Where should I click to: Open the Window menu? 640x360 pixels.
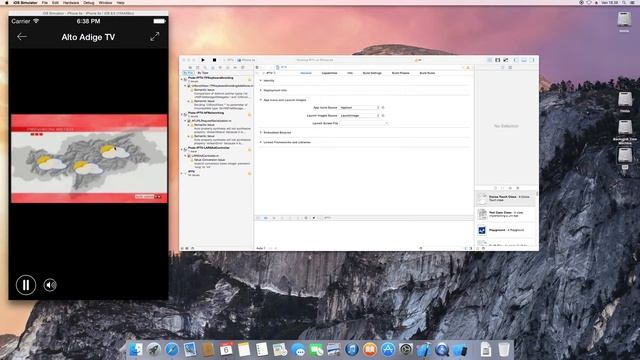pos(105,2)
